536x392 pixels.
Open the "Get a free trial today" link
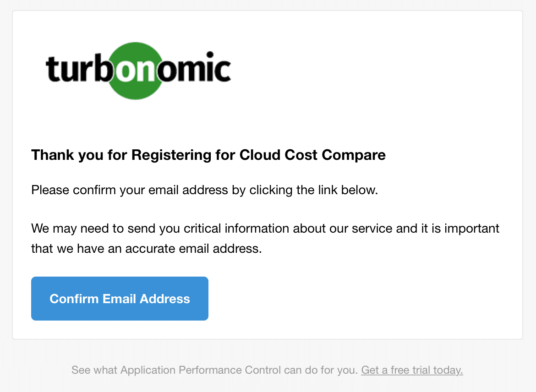pos(412,370)
